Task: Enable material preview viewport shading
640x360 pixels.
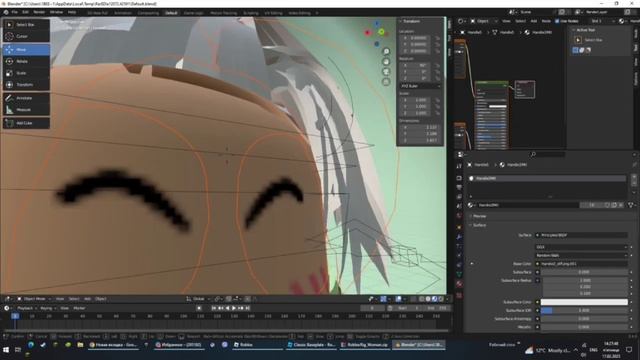Action: point(434,299)
